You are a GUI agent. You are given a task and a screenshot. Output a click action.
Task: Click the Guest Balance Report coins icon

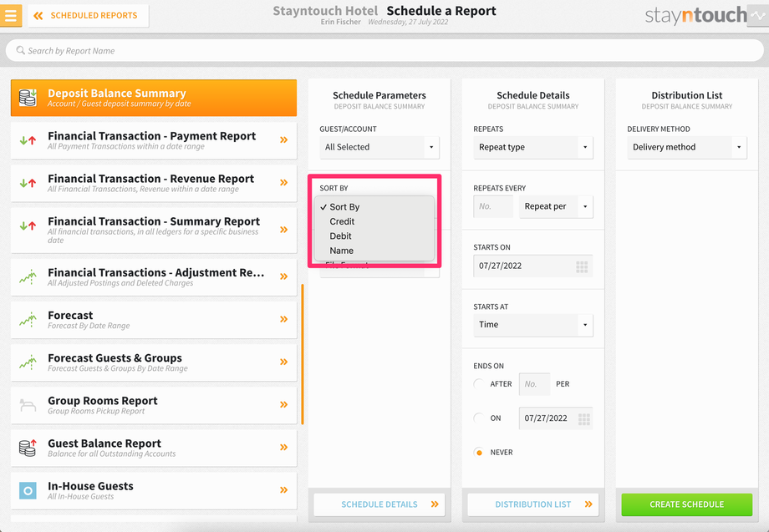(28, 448)
